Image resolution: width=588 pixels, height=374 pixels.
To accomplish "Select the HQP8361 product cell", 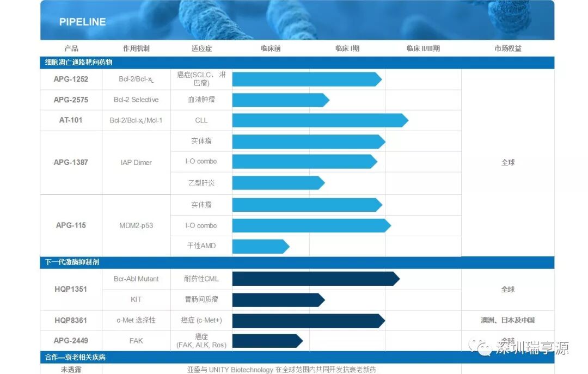I will coord(71,320).
